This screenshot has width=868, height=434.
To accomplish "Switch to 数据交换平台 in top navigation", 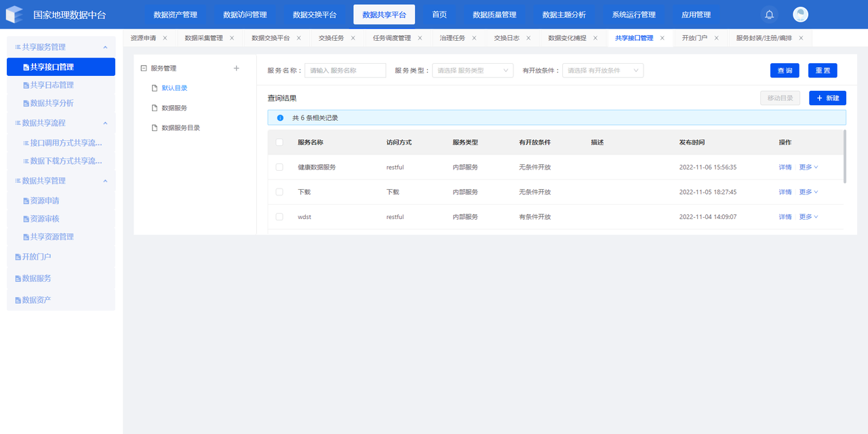I will pyautogui.click(x=314, y=15).
